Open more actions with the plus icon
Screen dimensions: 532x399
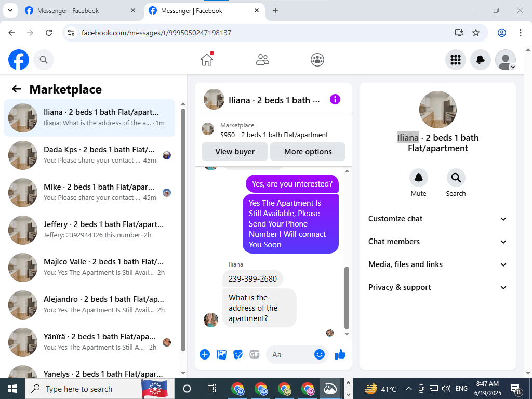point(205,354)
